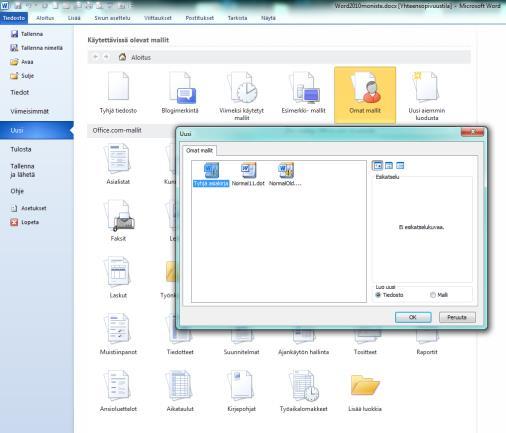Open the Faksit template category
This screenshot has height=433, width=506.
coord(118,221)
